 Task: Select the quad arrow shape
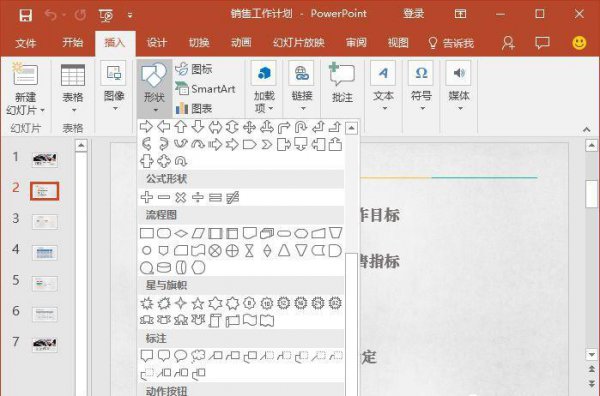pos(249,127)
